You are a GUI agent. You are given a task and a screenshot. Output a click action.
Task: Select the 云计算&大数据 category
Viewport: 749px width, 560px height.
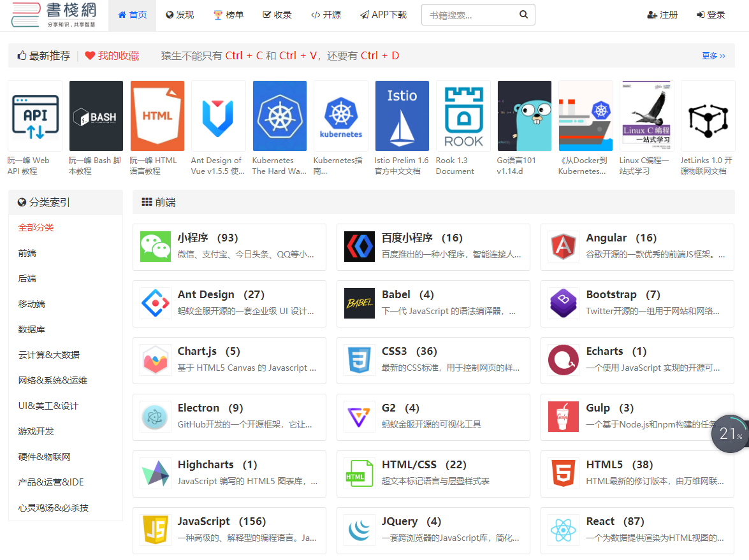tap(48, 355)
